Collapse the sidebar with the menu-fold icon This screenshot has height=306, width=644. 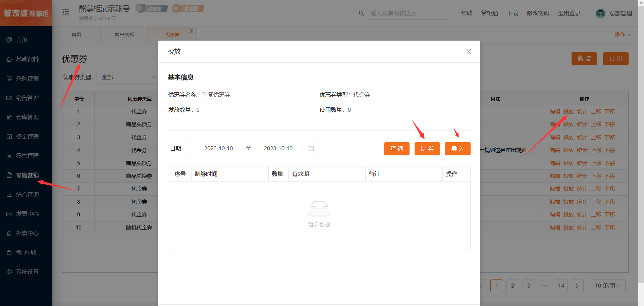(x=66, y=12)
